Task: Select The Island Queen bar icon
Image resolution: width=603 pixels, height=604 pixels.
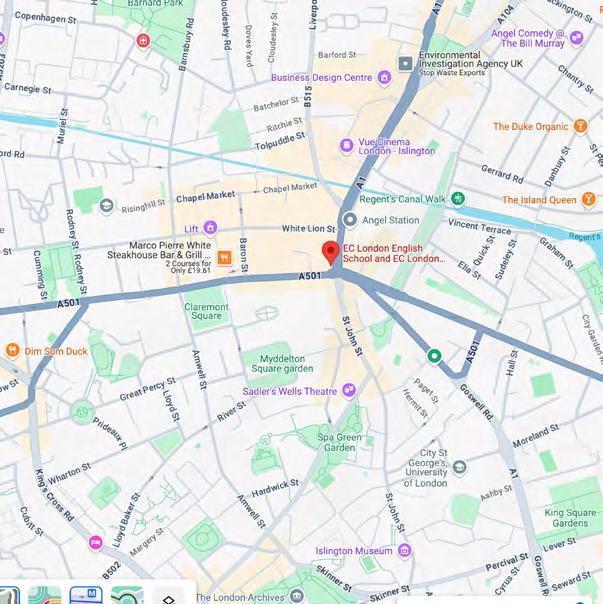Action: (x=588, y=199)
